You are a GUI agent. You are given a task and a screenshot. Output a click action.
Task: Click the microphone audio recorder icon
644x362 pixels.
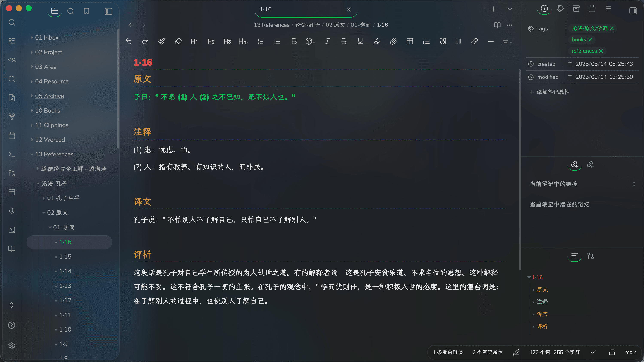click(x=12, y=211)
